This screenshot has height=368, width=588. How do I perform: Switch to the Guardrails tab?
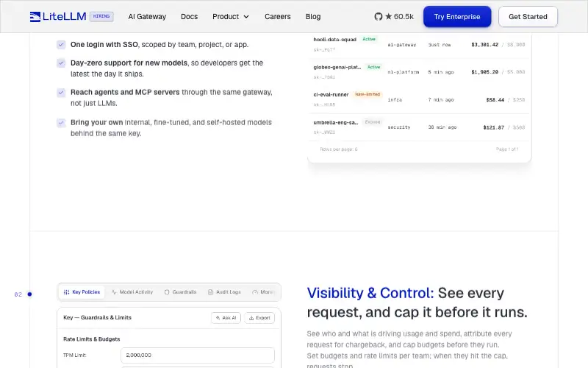[x=180, y=292]
